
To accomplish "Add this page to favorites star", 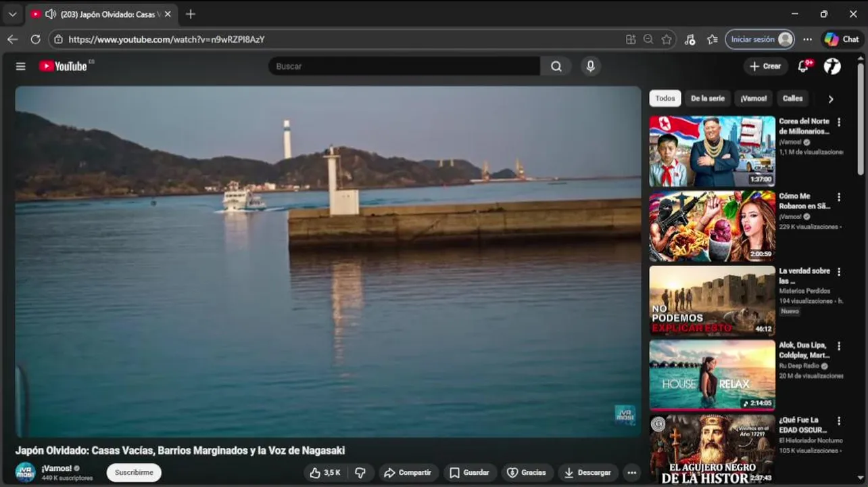I will click(667, 39).
